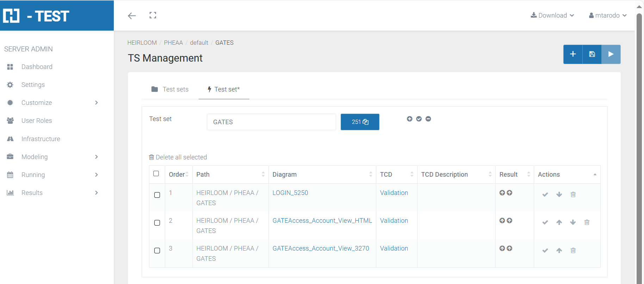
Task: Move GATEAccess_Account_View_HTML row down
Action: 573,222
